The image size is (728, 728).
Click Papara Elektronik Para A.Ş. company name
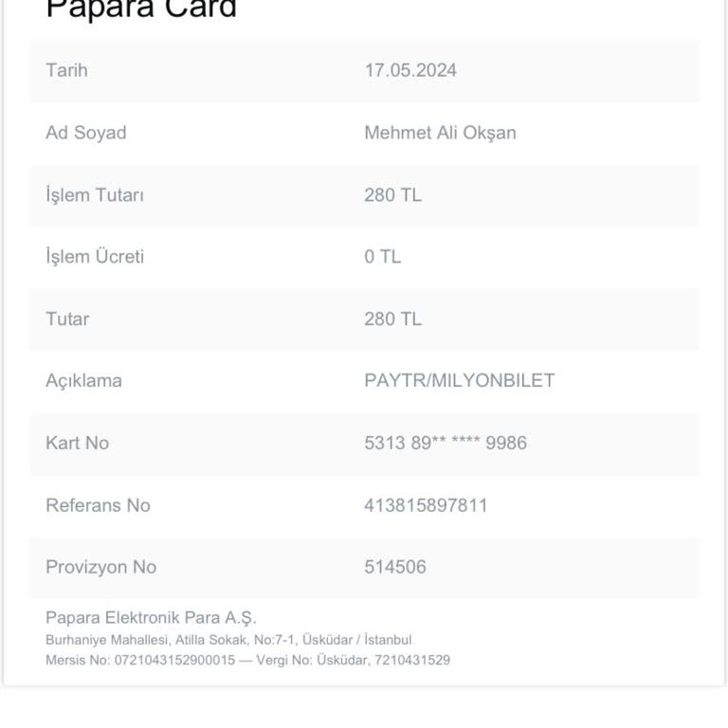pyautogui.click(x=151, y=618)
